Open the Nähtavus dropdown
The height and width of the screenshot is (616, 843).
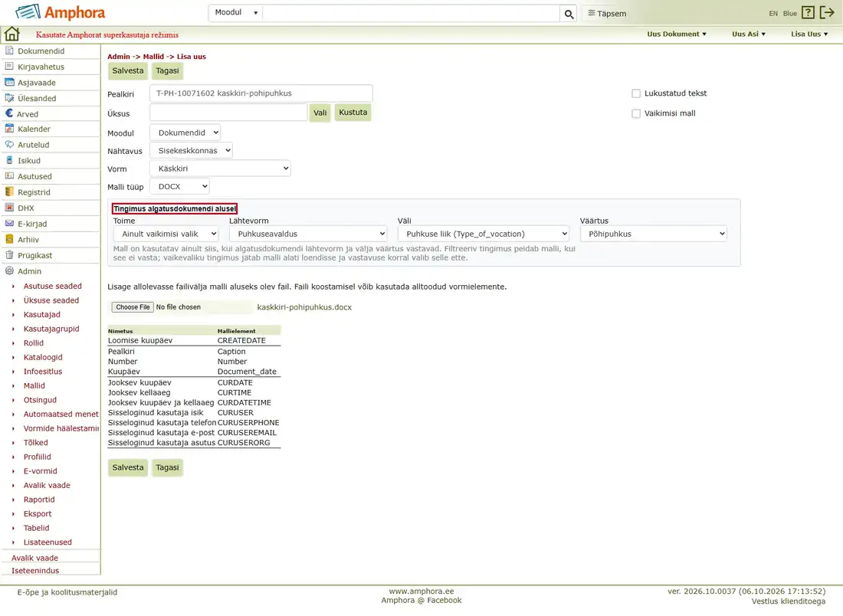point(191,150)
